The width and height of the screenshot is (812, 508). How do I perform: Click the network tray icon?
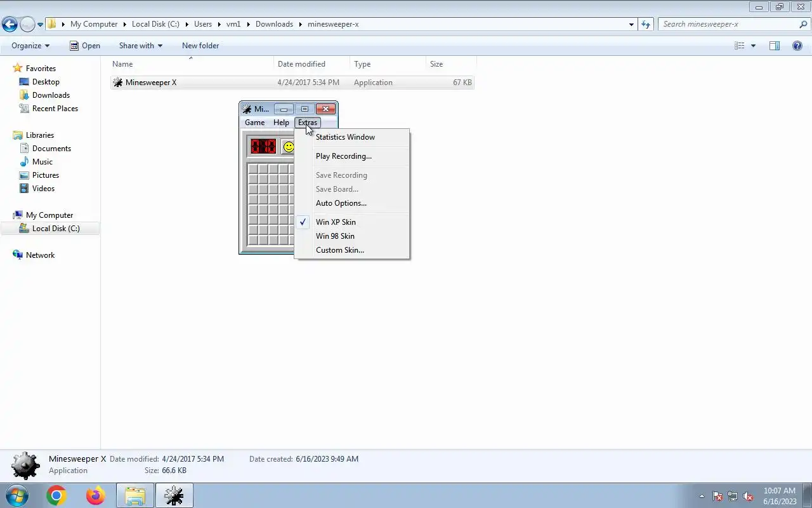click(733, 497)
